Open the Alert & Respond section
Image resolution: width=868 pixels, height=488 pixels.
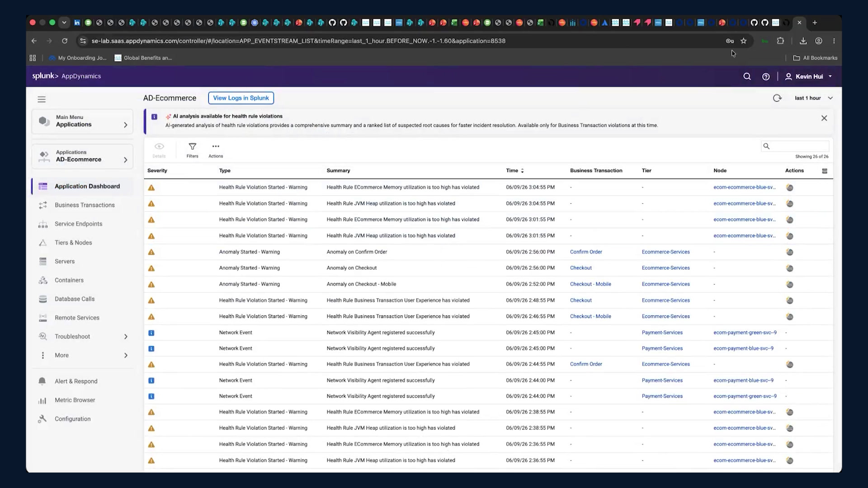76,381
